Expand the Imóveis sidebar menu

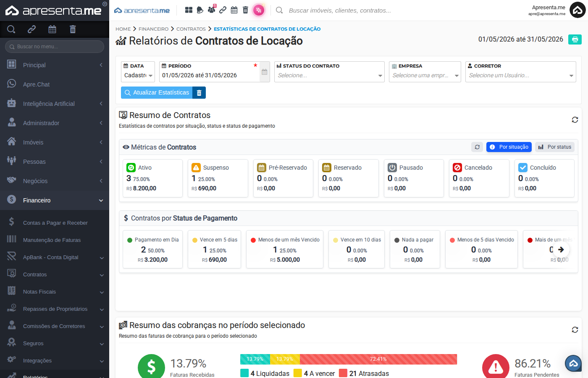click(x=55, y=142)
